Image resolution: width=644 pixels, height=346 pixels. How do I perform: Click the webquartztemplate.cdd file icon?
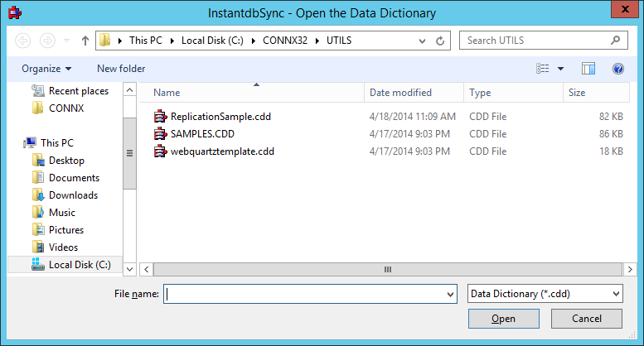point(160,151)
